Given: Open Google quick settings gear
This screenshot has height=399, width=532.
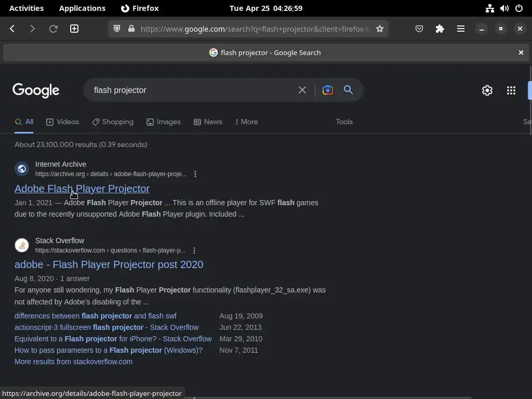Looking at the screenshot, I should tap(487, 90).
